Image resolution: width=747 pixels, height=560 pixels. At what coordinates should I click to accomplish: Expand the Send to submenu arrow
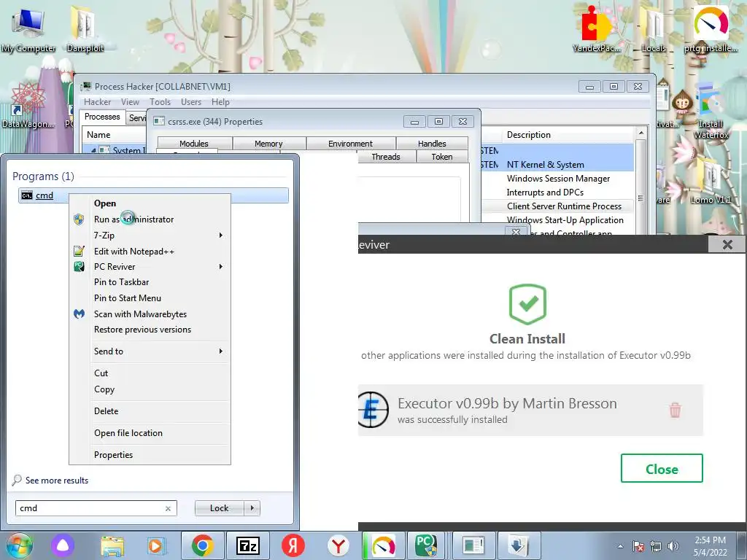(x=220, y=351)
